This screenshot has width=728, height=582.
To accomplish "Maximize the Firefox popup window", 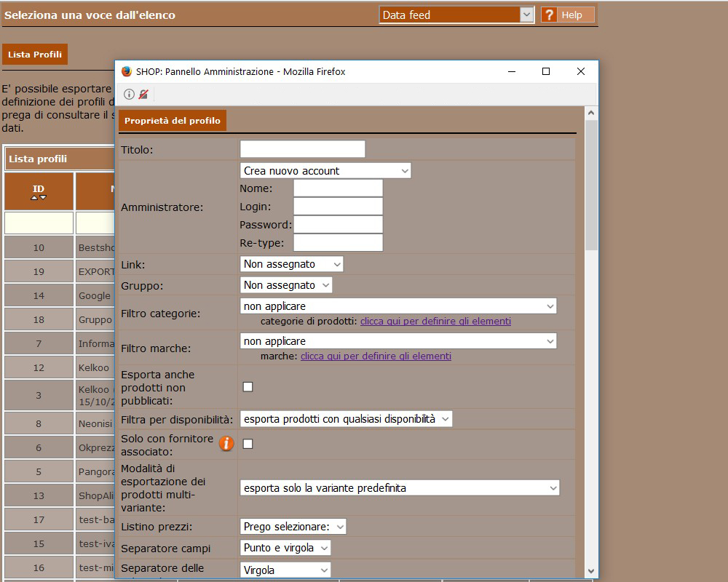I will [x=546, y=71].
